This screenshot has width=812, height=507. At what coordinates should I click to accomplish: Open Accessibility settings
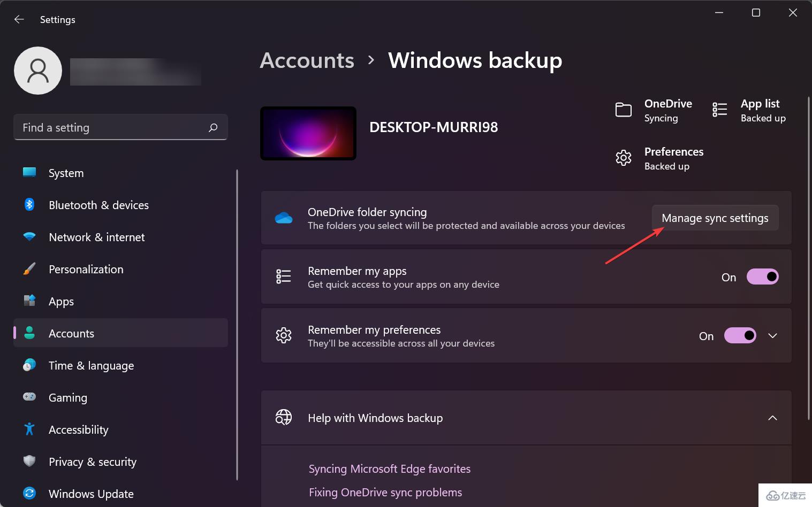[121, 429]
